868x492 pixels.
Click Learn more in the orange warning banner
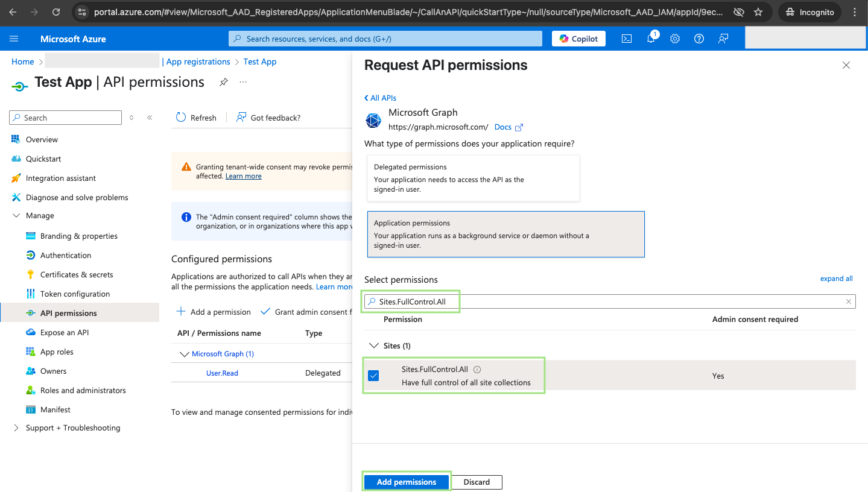[243, 176]
